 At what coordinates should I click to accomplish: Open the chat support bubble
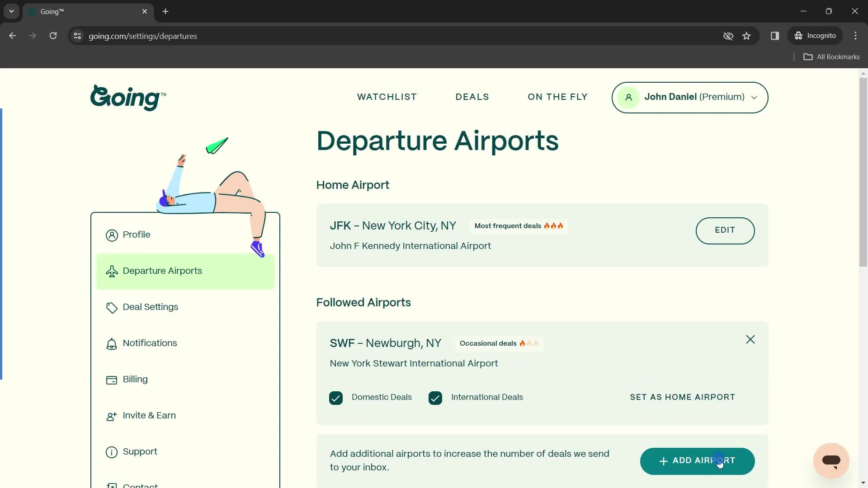coord(831,460)
